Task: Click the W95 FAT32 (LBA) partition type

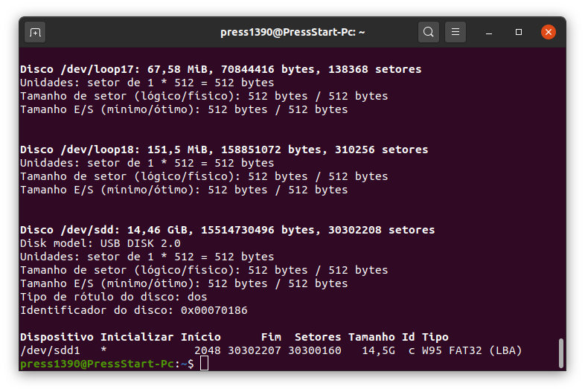Action: point(472,350)
